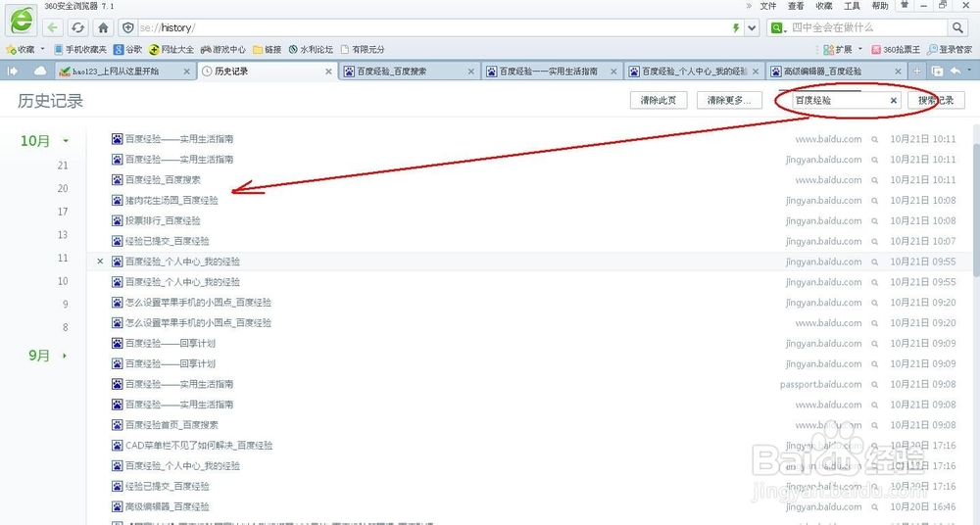Click 360抢票王 extension
Screen dimensions: 980x525
click(x=896, y=49)
